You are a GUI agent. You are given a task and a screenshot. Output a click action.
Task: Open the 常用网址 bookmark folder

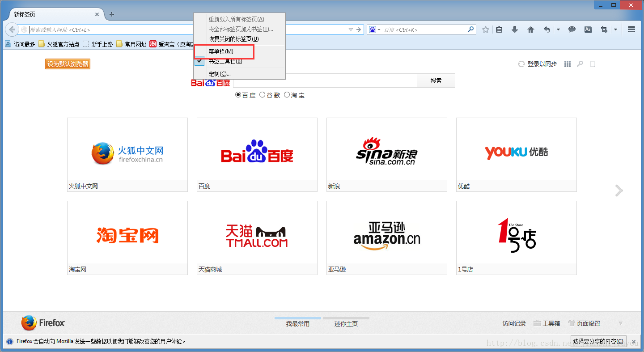(131, 44)
